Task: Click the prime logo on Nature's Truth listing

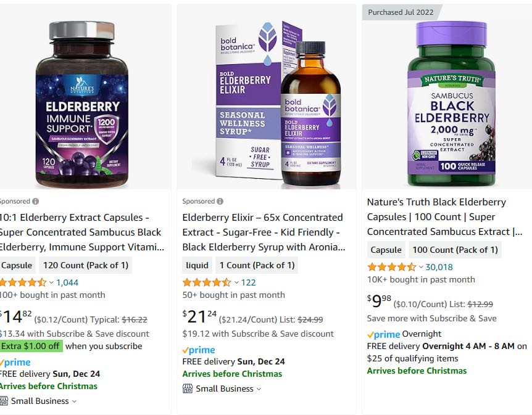Action: [x=383, y=334]
